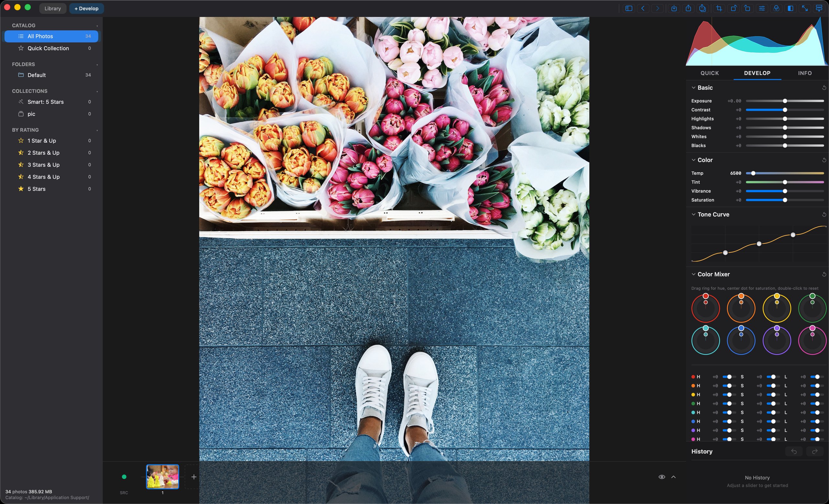Screen dimensions: 829x504
Task: Toggle the left sidebar panel icon
Action: 629,8
